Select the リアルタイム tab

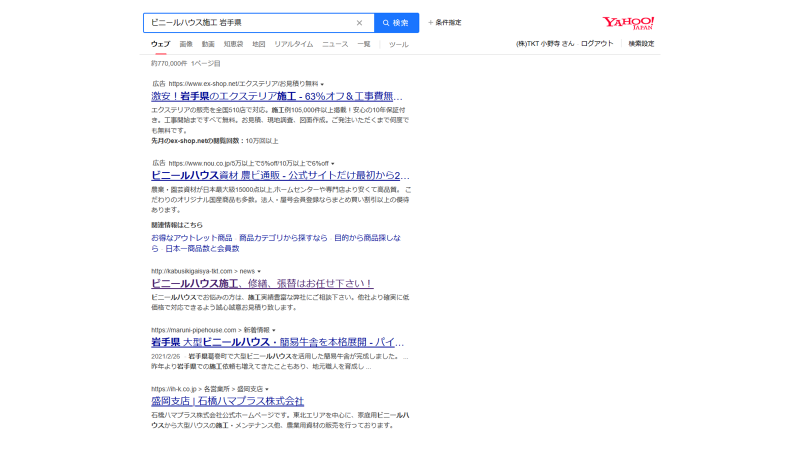click(293, 44)
